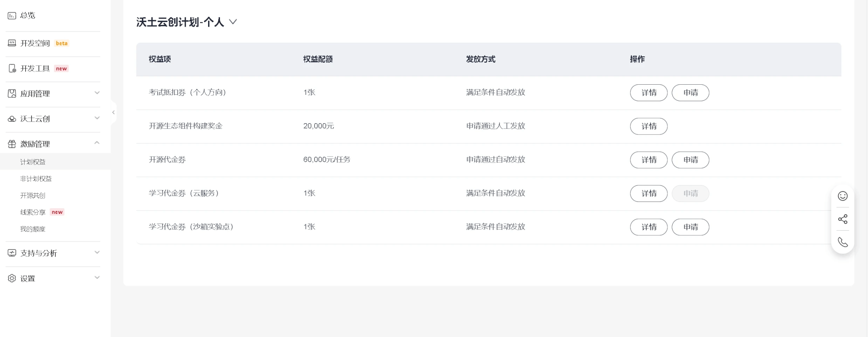
Task: Click 申请 for 考试抵扣券（个人方向）
Action: tap(690, 93)
